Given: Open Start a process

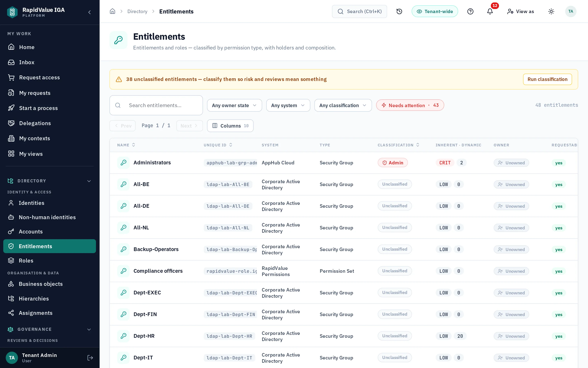Looking at the screenshot, I should click(50, 108).
